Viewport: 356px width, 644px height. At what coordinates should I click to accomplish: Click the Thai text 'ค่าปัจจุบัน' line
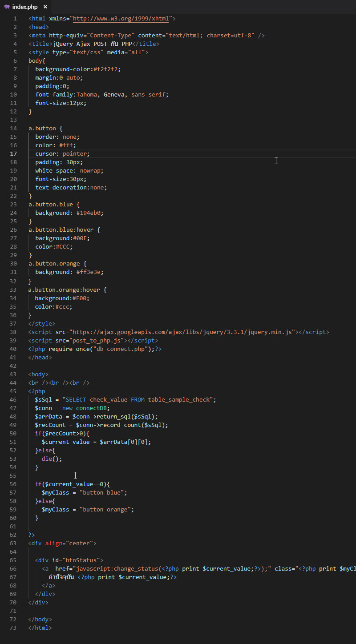coord(113,577)
